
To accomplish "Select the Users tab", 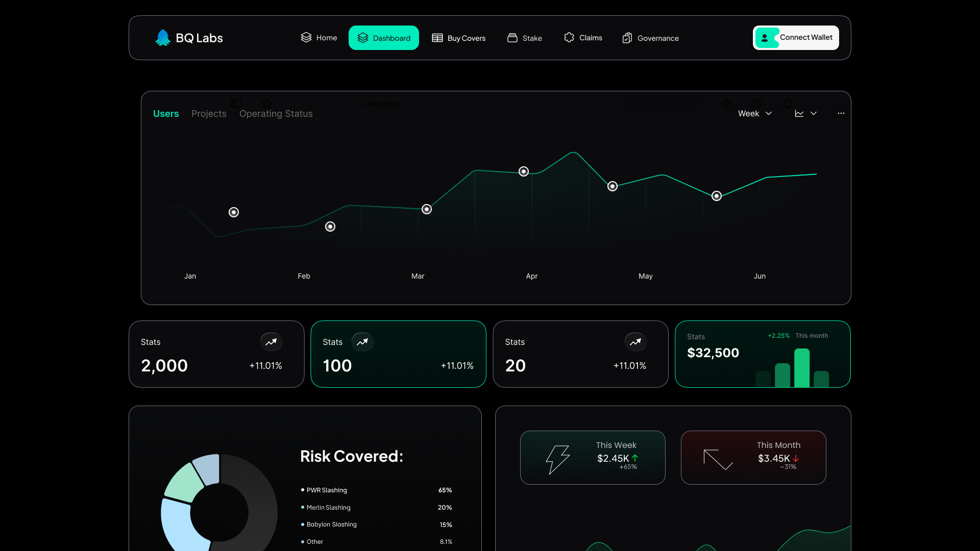I will coord(166,114).
